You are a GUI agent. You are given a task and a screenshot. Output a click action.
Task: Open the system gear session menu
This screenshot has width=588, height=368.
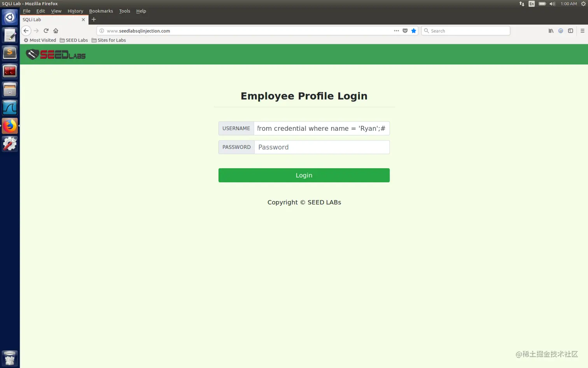point(583,4)
